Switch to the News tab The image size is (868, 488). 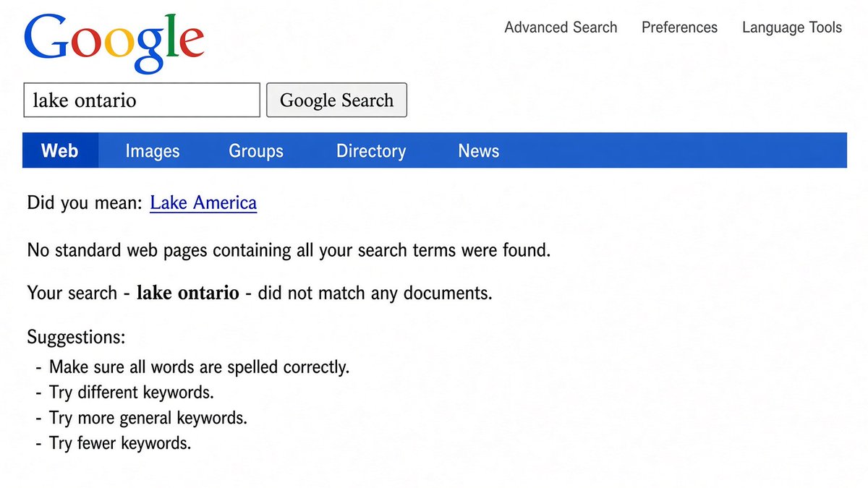point(478,151)
